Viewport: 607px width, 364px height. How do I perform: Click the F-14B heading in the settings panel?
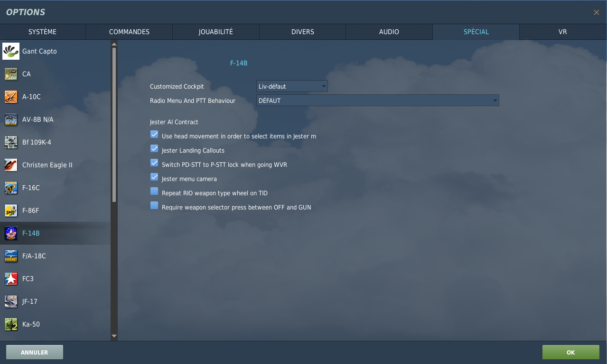point(239,63)
